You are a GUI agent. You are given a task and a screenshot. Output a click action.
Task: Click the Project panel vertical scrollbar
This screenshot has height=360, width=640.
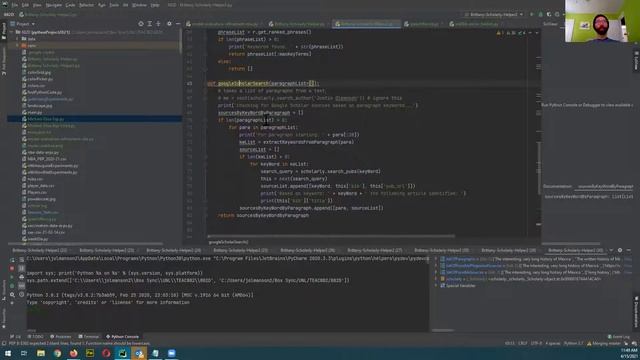(x=180, y=41)
